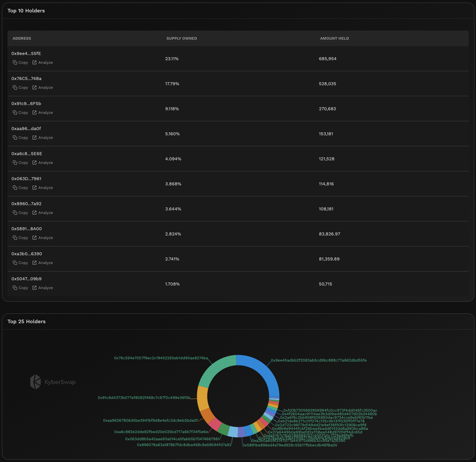Click the SUPPLY OWNED column header
476x462 pixels.
pyautogui.click(x=182, y=38)
